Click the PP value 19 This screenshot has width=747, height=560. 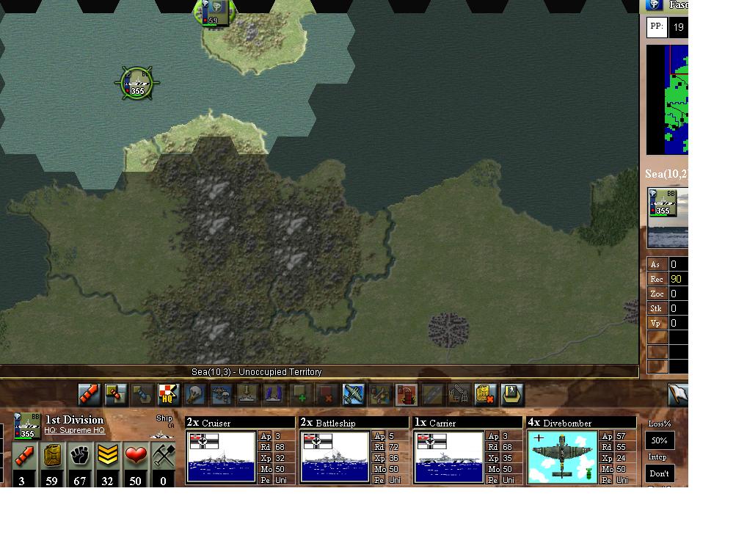[x=679, y=27]
